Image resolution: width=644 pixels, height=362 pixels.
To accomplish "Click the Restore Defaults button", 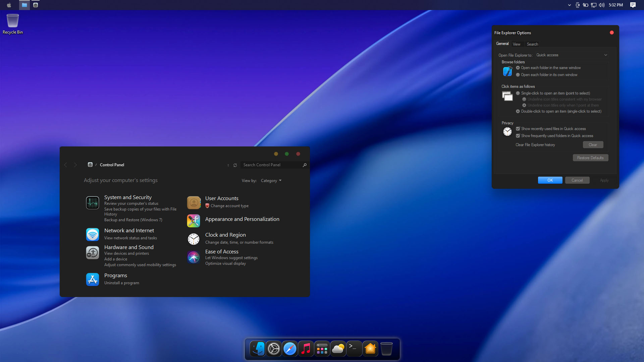I will 590,158.
